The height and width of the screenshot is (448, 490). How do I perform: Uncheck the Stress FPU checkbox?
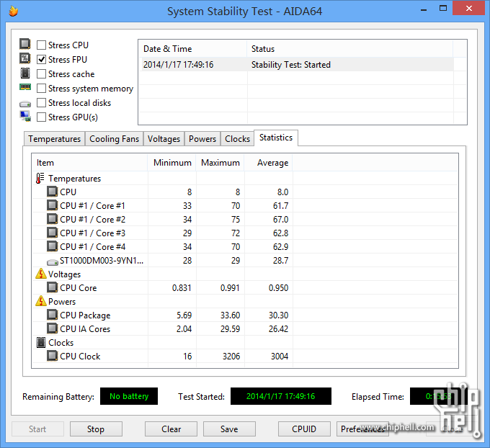pyautogui.click(x=41, y=59)
